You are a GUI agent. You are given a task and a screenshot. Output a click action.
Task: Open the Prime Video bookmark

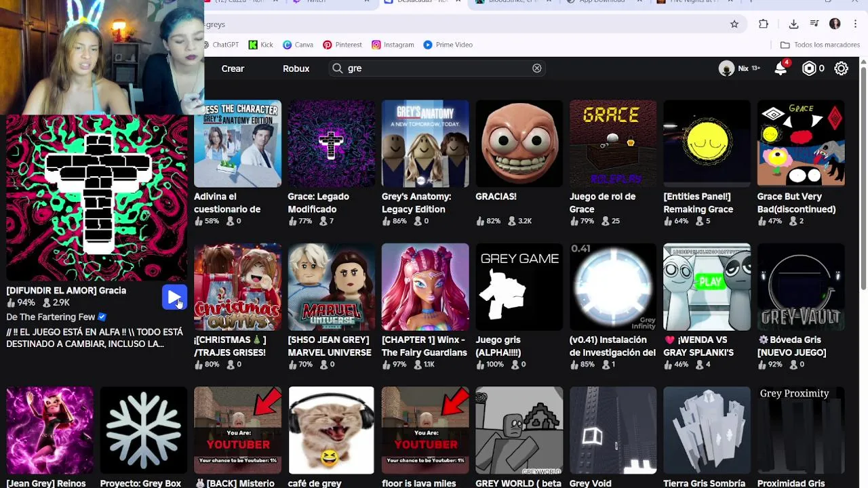tap(448, 45)
